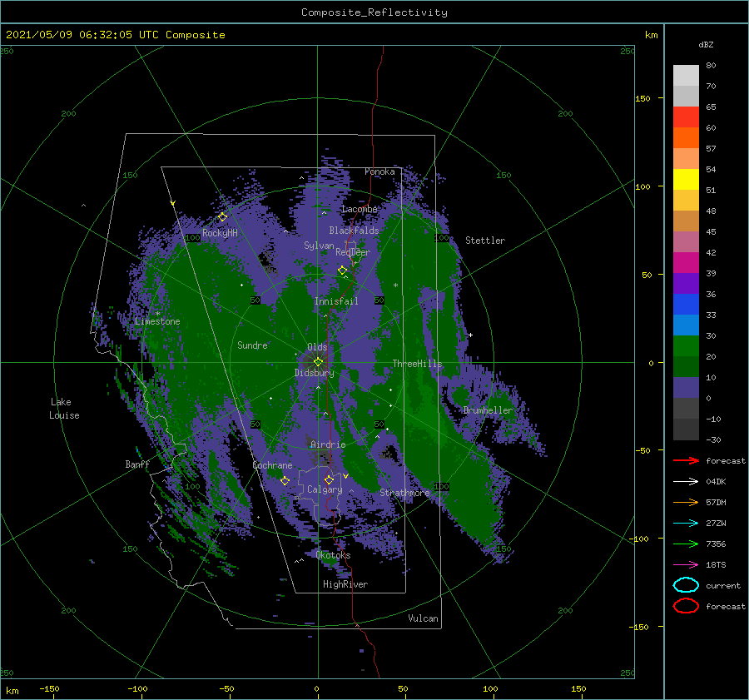
Task: Click the green 7356 arrow icon
Action: 686,544
